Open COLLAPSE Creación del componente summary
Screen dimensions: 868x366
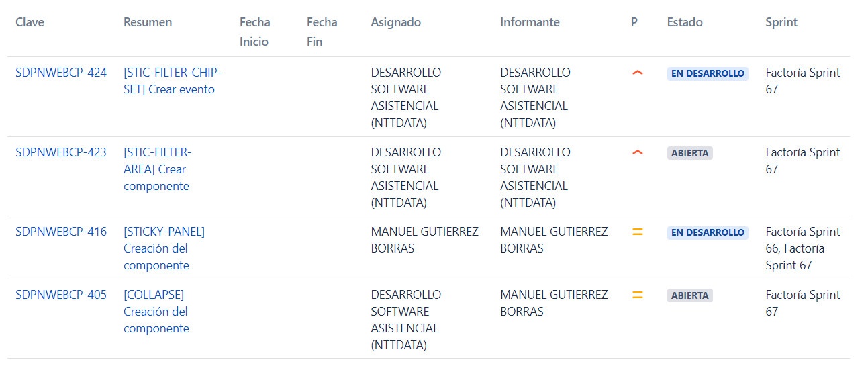156,312
